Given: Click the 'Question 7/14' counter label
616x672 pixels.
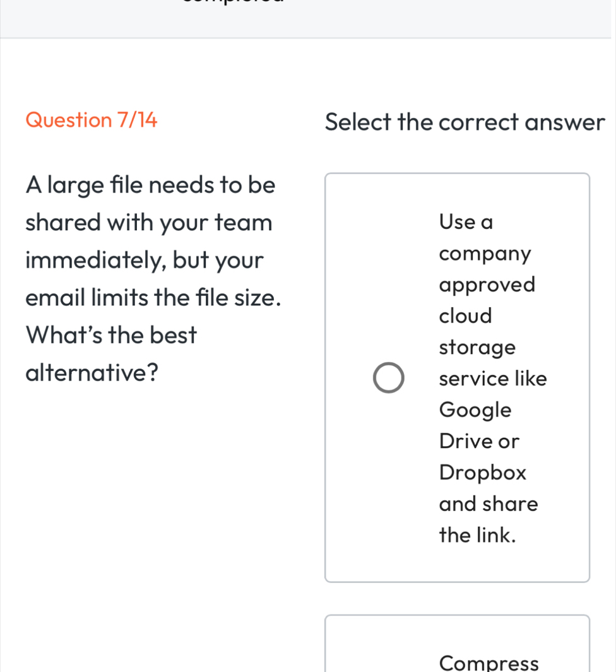Looking at the screenshot, I should click(92, 119).
